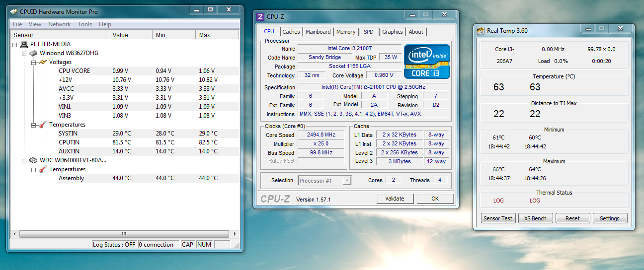Click the HWMonitor title bar app icon
This screenshot has height=270, width=644.
click(x=13, y=11)
